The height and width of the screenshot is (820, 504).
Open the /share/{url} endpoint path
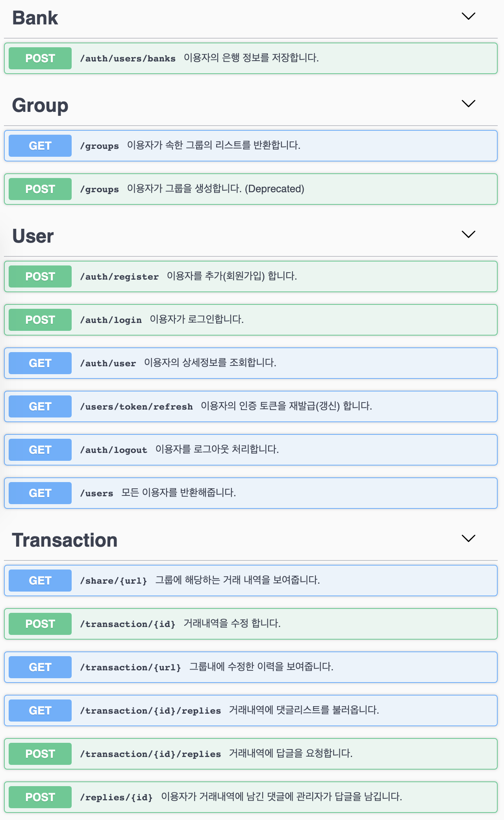point(113,581)
